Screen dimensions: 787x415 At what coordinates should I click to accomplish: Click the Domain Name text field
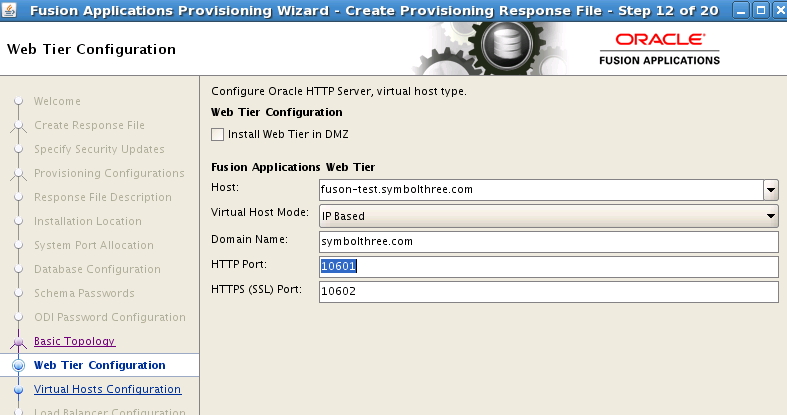pos(547,242)
